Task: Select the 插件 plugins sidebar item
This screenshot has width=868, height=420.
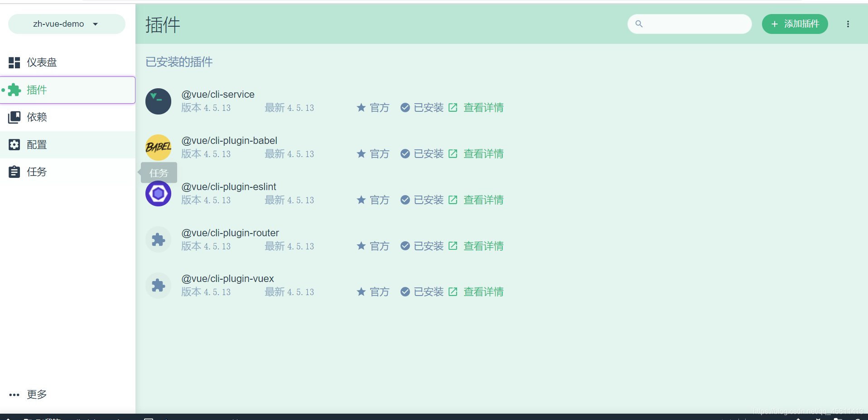Action: point(68,90)
